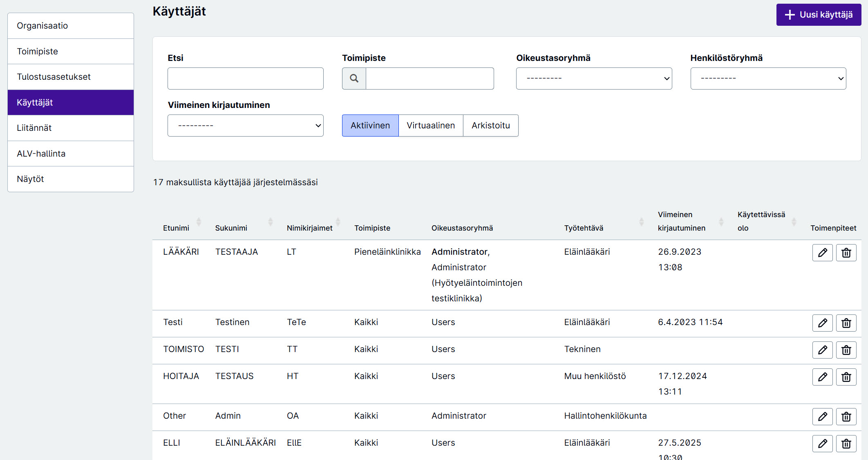
Task: Focus the Toimipiste filter text field
Action: [x=430, y=79]
